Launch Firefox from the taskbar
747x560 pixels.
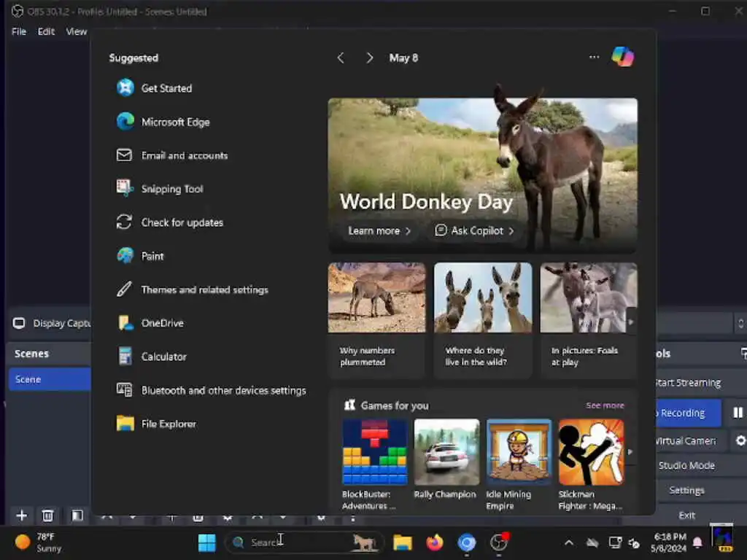435,542
